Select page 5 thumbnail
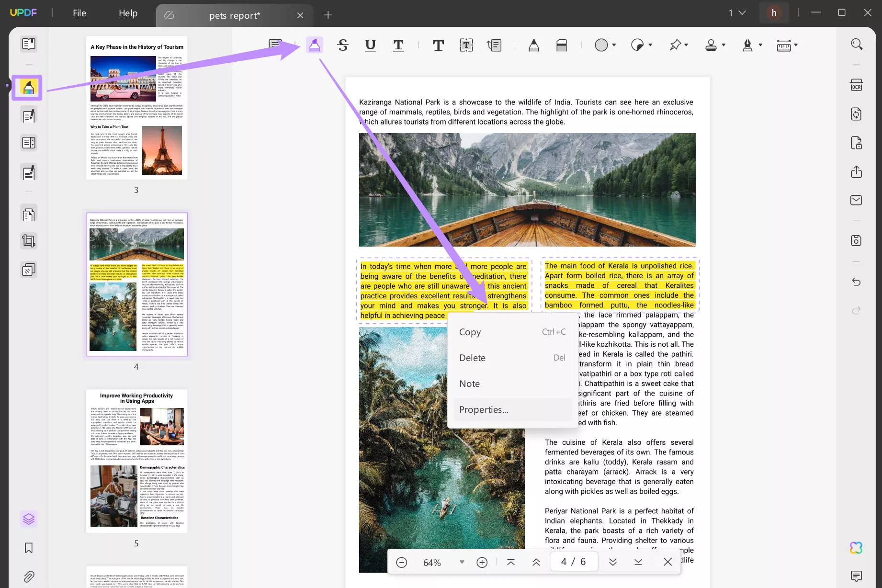Viewport: 882px width, 588px height. [x=136, y=461]
